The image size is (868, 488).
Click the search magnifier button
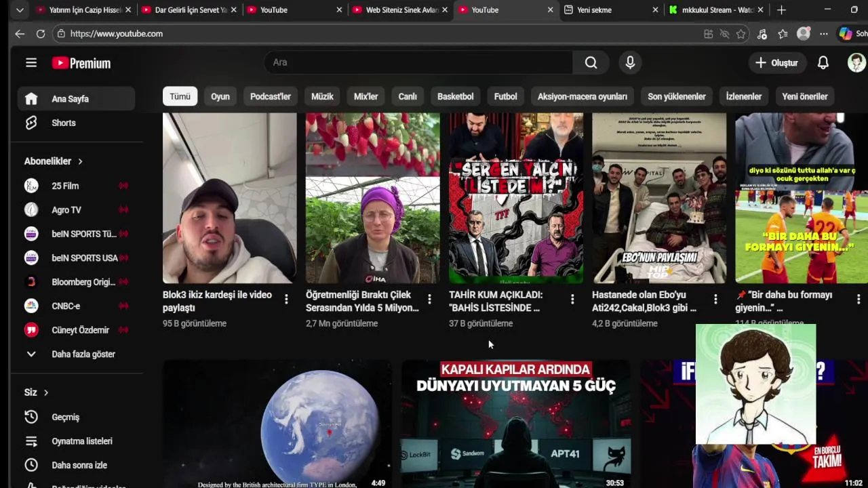pos(591,62)
